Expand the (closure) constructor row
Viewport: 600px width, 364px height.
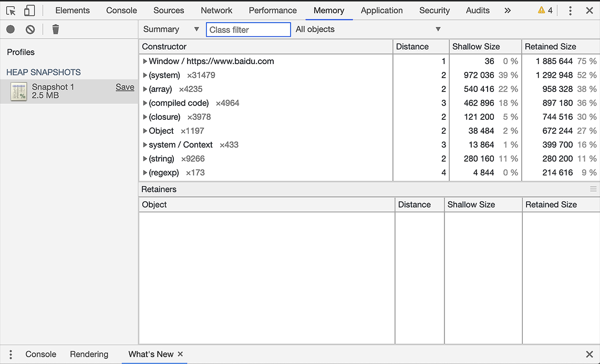[x=145, y=117]
